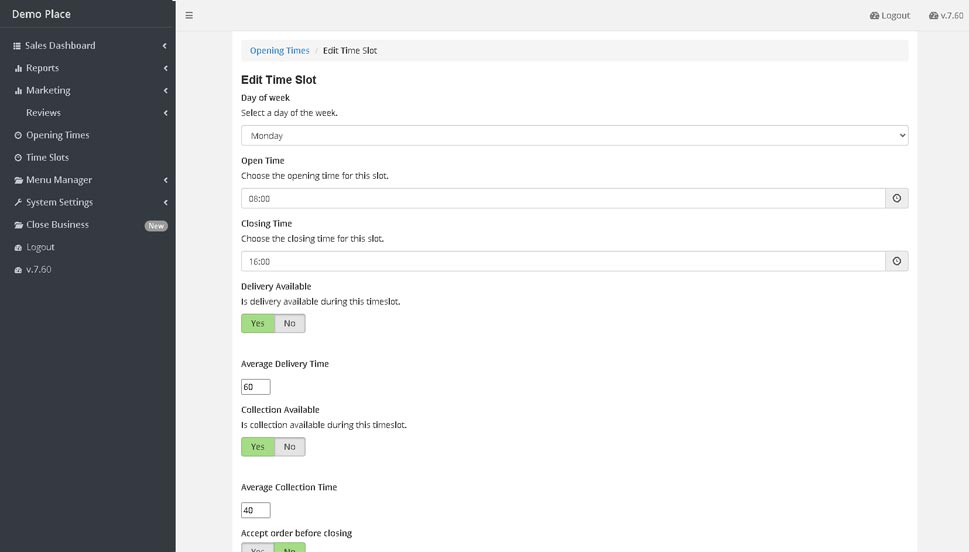Set Delivery Available to Yes
The width and height of the screenshot is (969, 552).
tap(258, 323)
